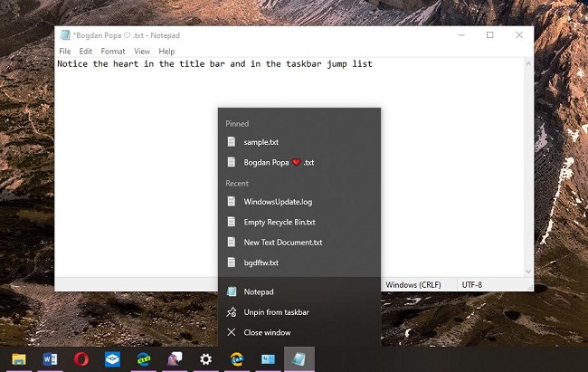Maximize the Notepad window

click(489, 35)
